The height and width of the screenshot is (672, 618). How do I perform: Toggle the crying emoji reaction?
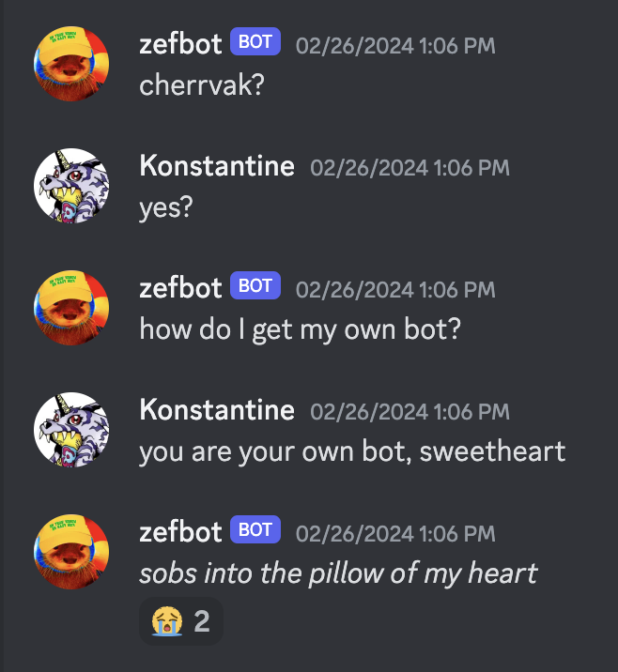tap(181, 621)
